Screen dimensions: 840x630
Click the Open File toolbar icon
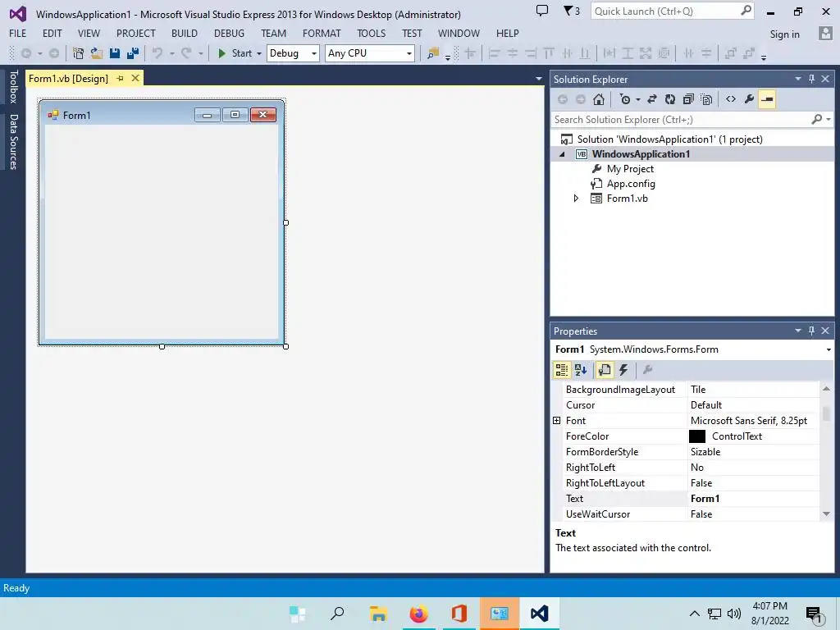pos(97,53)
